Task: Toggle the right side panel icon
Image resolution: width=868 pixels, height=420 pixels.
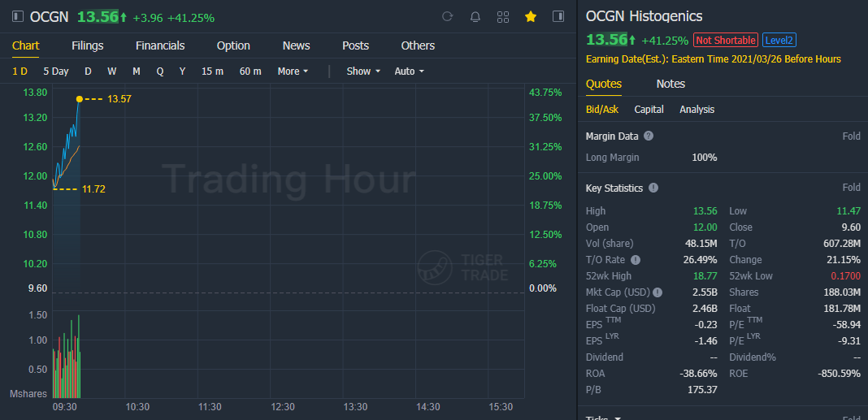Action: point(558,16)
